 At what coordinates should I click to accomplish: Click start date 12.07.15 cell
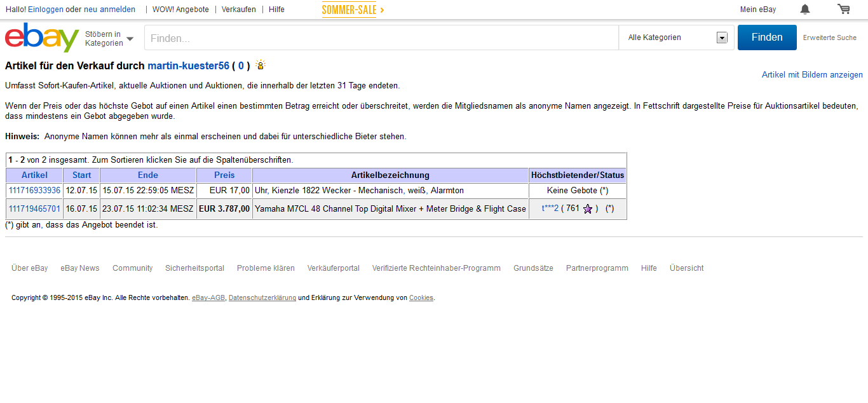tap(81, 190)
